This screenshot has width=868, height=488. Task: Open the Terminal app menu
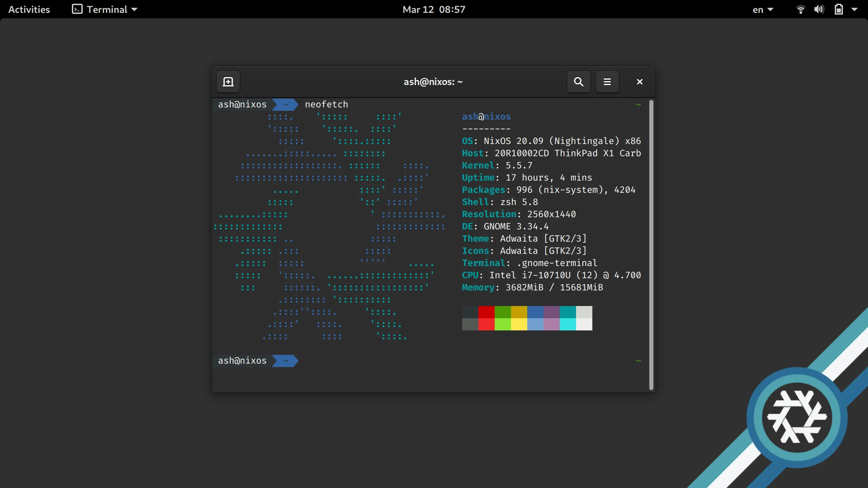tap(105, 9)
